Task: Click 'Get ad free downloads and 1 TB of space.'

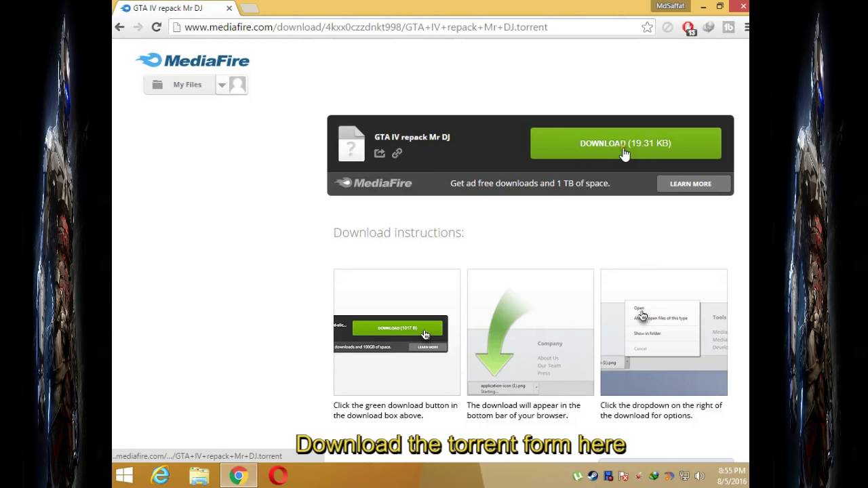Action: (530, 183)
